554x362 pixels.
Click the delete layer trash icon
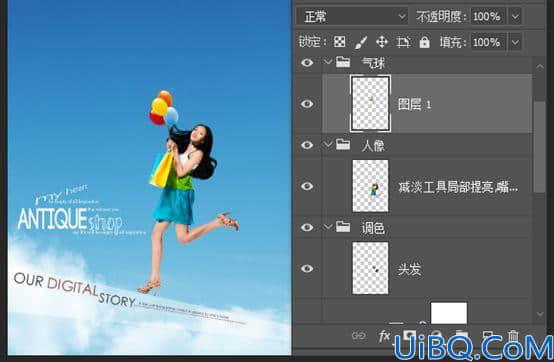tap(513, 336)
